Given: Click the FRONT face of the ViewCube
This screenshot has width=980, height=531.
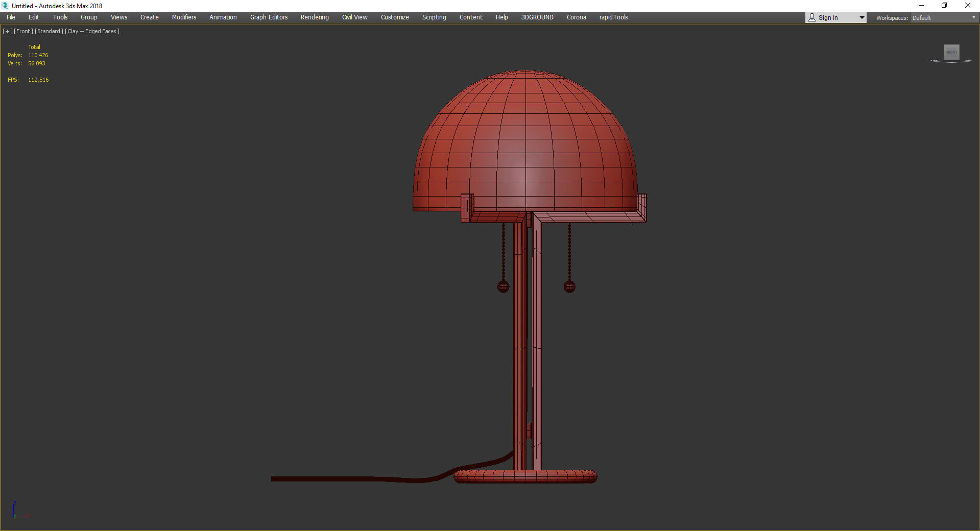Looking at the screenshot, I should tap(951, 52).
